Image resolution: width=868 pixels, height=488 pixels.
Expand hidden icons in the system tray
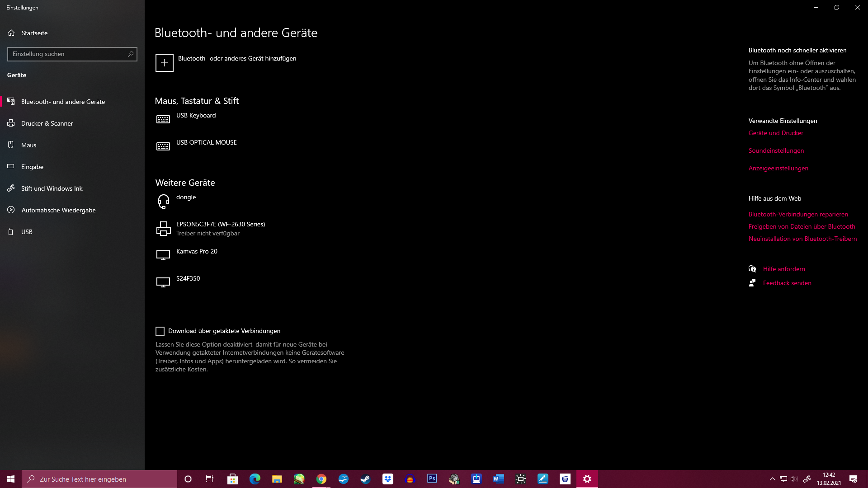point(772,479)
